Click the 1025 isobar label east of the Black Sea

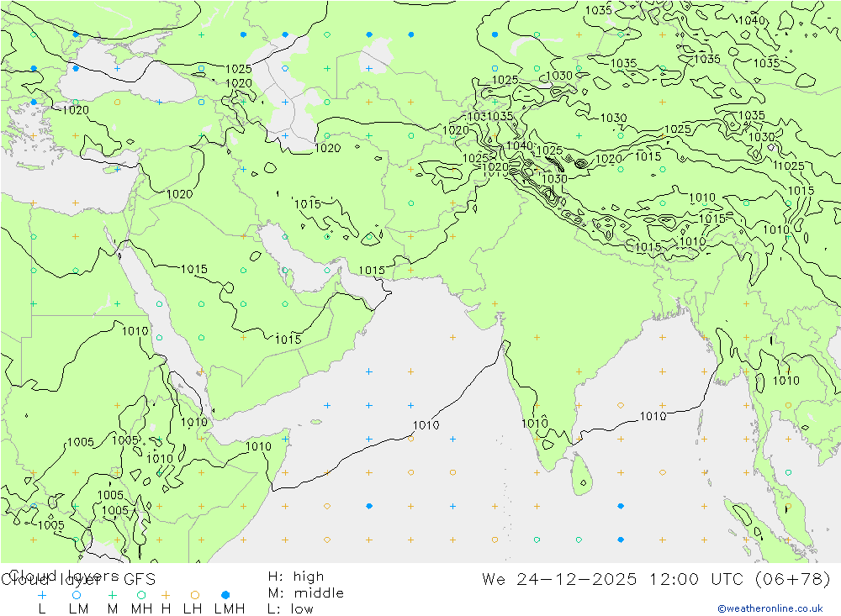click(239, 69)
